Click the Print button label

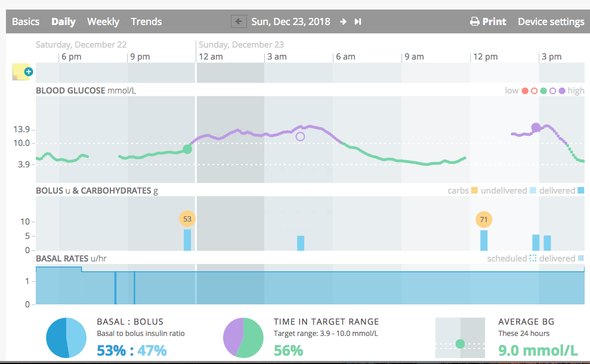click(x=495, y=22)
